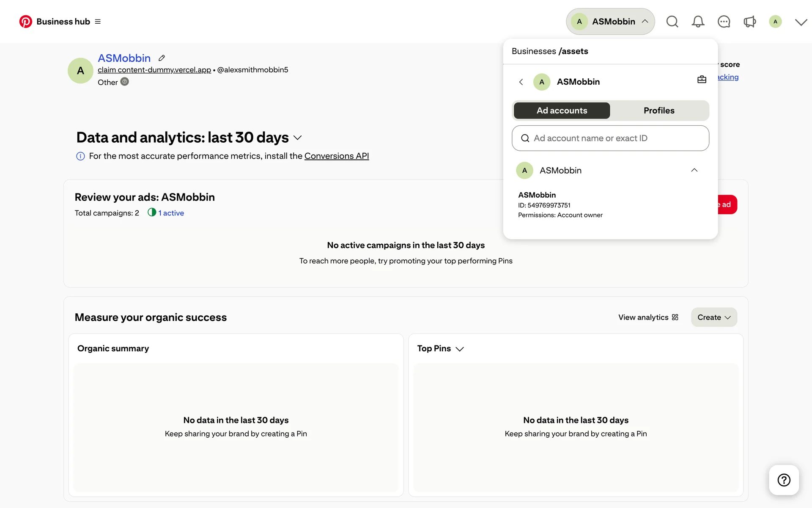
Task: Open the Create dropdown button
Action: [714, 317]
